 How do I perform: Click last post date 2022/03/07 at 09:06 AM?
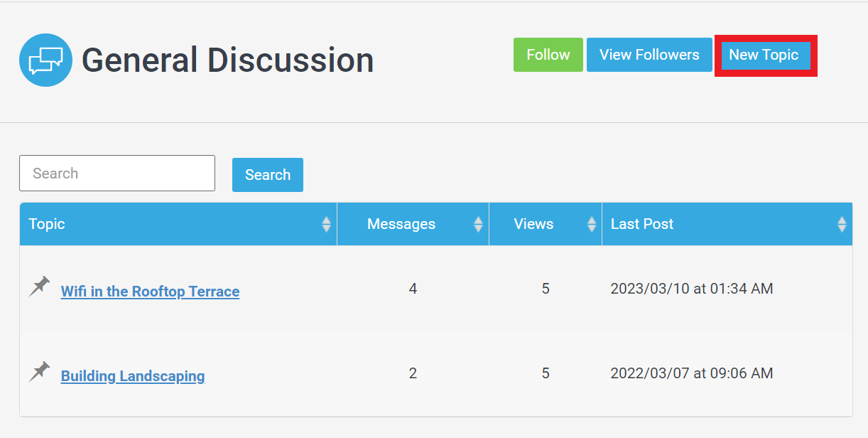[x=692, y=373]
